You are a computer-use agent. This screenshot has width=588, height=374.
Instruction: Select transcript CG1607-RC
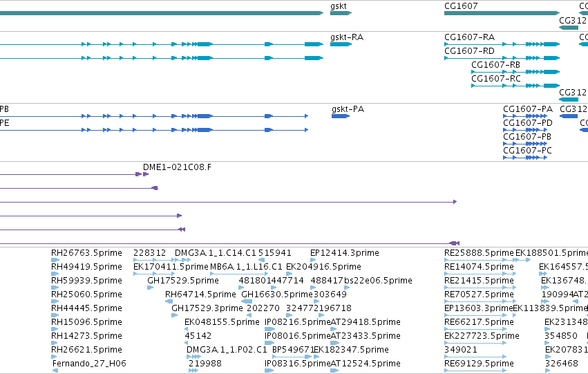click(495, 79)
